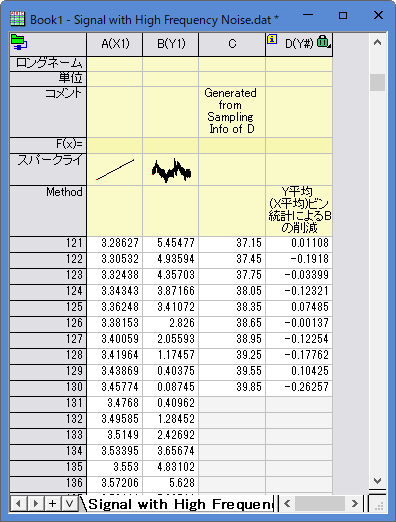Click cell value 3.28627

point(115,244)
